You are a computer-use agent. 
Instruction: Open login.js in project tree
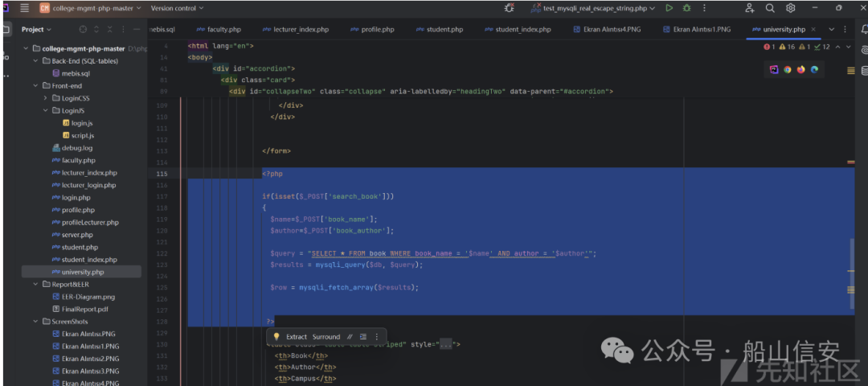[x=77, y=123]
